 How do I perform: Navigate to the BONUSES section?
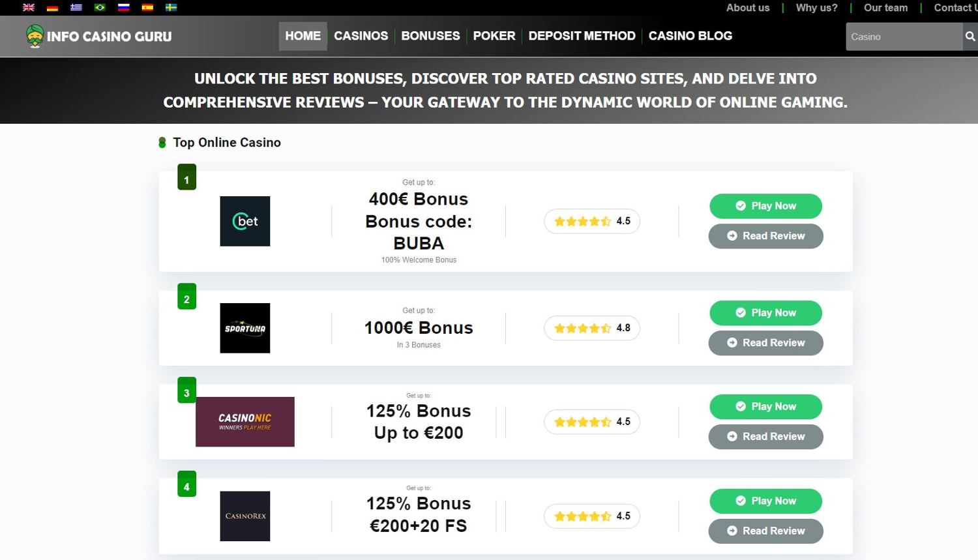pos(430,36)
